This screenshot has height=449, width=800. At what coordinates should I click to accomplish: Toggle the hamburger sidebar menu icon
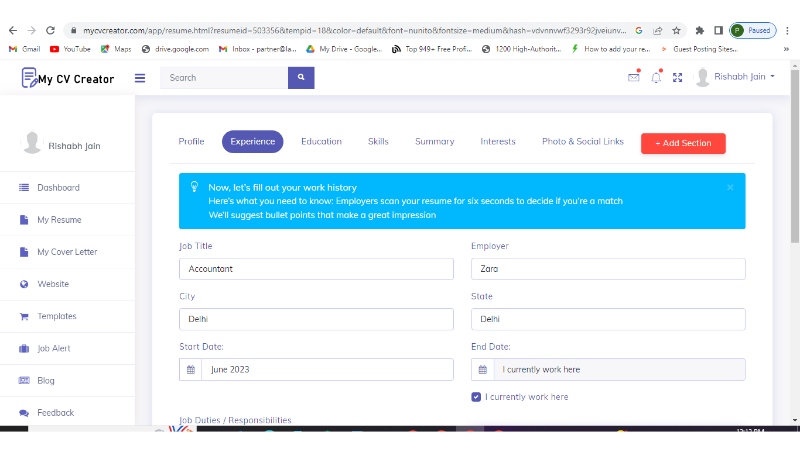(140, 78)
